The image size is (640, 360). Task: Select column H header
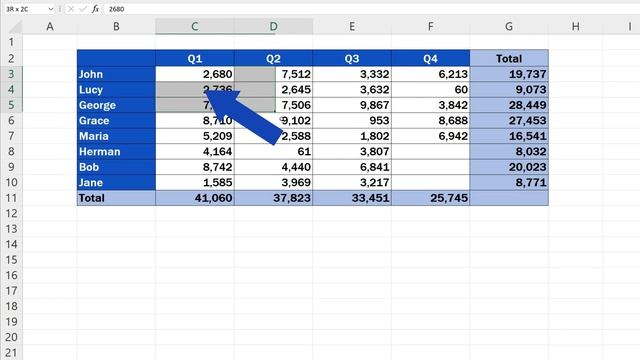pyautogui.click(x=576, y=27)
